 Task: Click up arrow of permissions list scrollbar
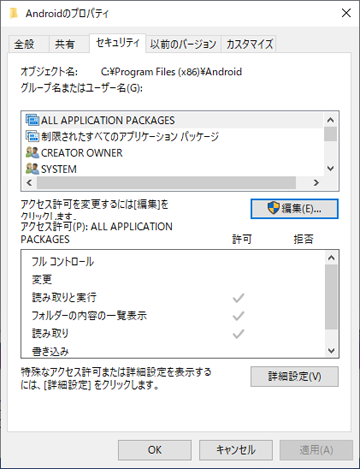(x=331, y=258)
